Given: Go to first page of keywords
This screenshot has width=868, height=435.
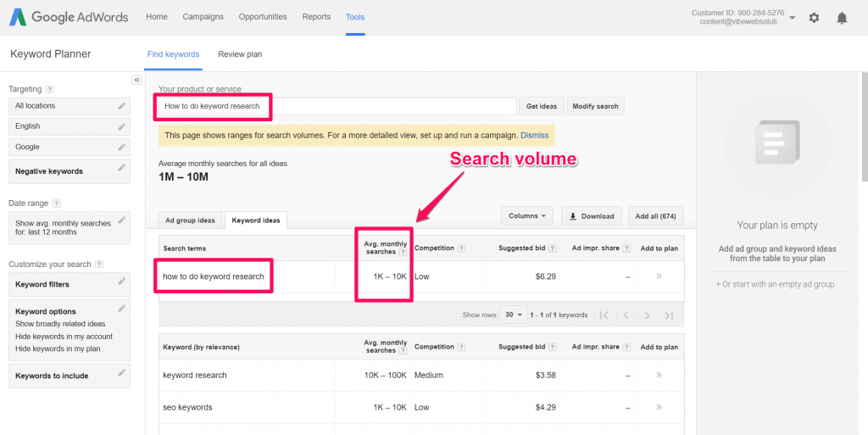Looking at the screenshot, I should [x=604, y=315].
